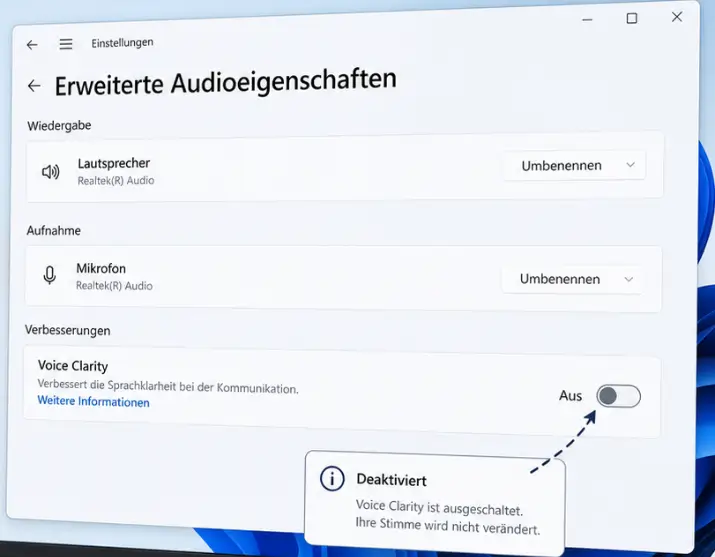This screenshot has height=557, width=715.
Task: Click the Voice Clarity description text
Action: (x=168, y=387)
